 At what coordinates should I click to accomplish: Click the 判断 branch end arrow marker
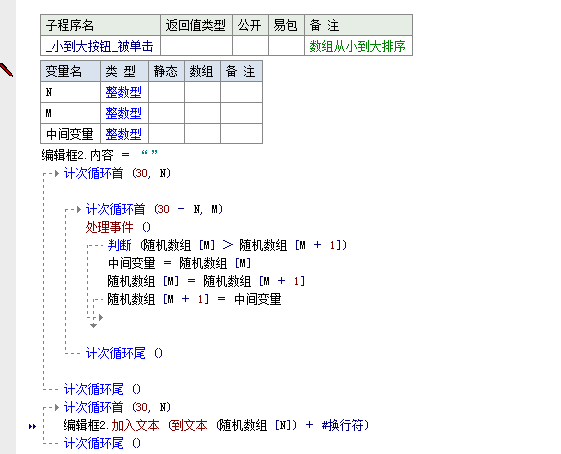pyautogui.click(x=101, y=317)
